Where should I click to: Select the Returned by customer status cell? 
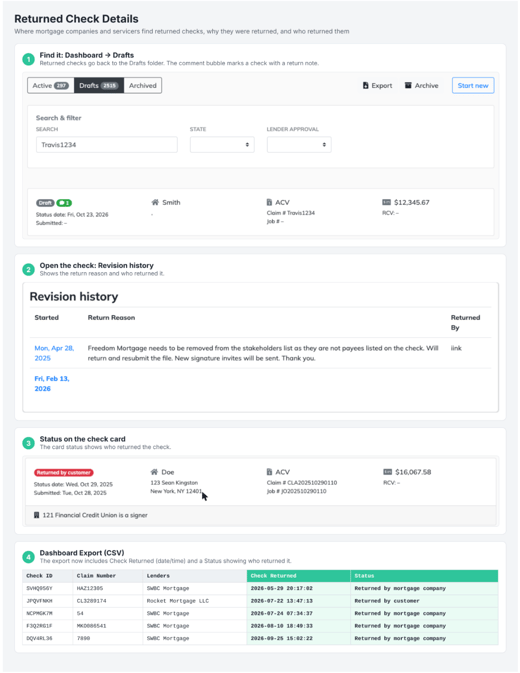(424, 601)
